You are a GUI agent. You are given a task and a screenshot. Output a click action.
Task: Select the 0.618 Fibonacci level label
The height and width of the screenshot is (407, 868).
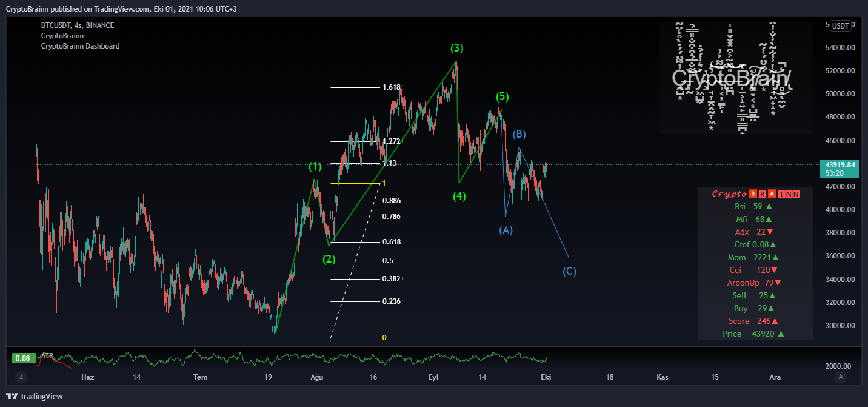click(x=391, y=241)
